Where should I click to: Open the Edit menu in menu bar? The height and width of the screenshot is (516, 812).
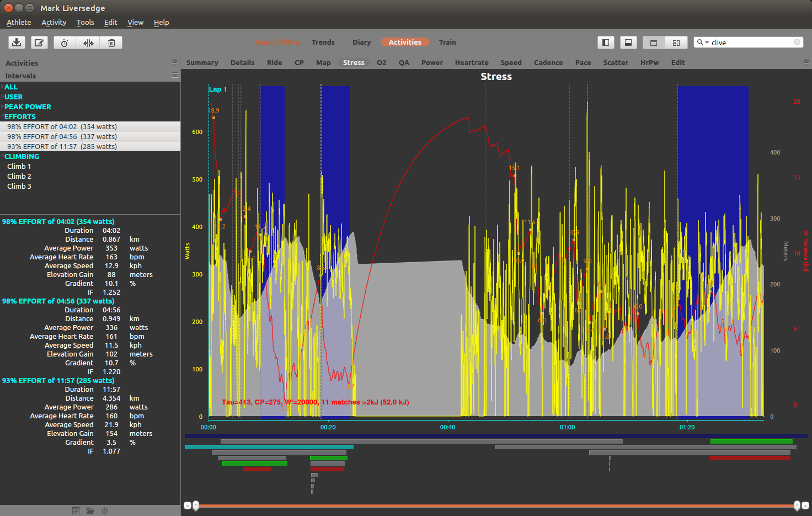point(111,23)
